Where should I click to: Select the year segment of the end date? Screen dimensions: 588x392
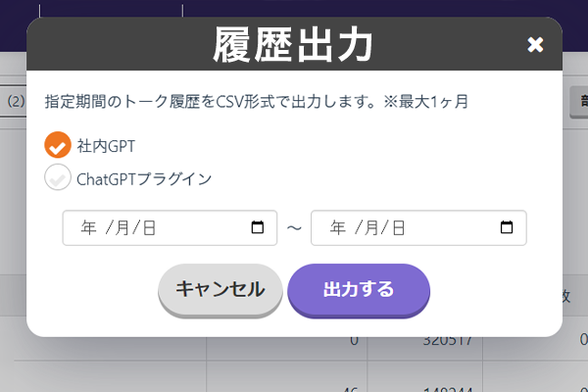337,228
